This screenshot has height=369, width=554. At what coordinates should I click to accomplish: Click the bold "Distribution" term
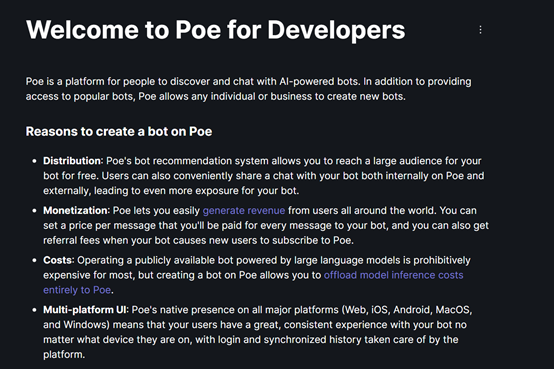click(72, 161)
